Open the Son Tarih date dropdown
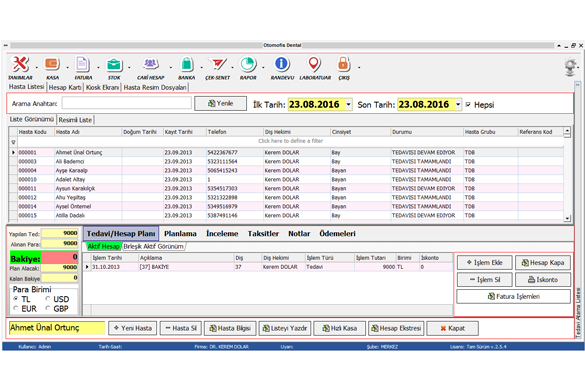Screen dimensions: 585x390 point(458,104)
